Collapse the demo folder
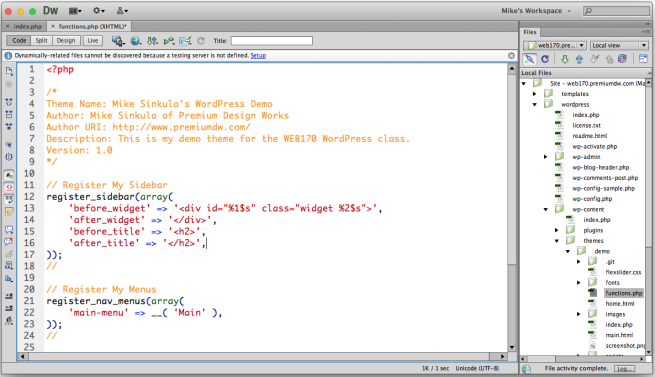The width and height of the screenshot is (655, 377). coord(568,251)
